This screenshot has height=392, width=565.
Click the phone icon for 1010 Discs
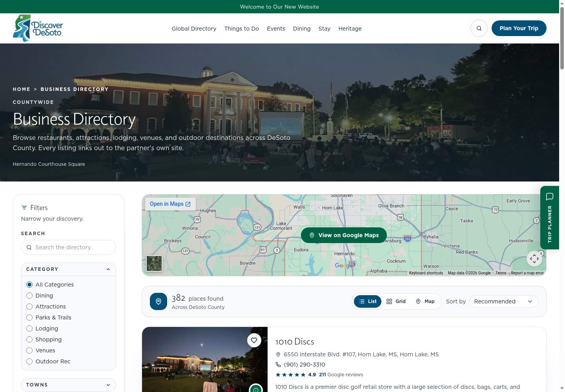click(278, 365)
